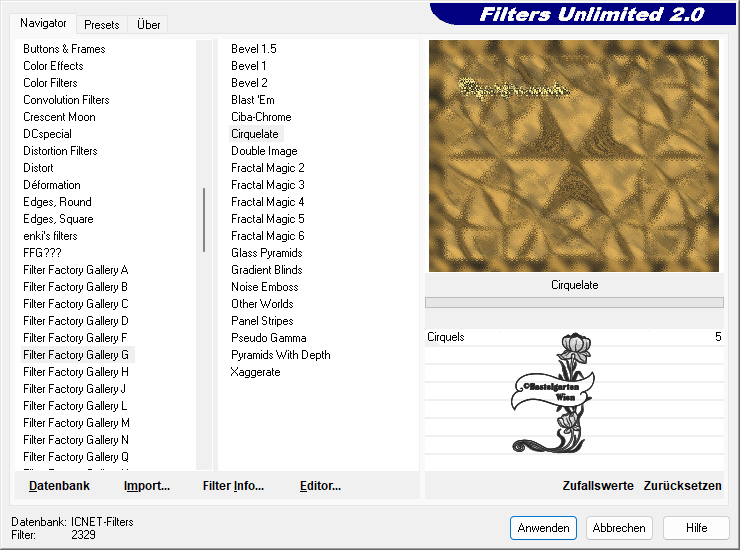Screen dimensions: 740x550
Task: Select Edges, Square category
Action: (x=58, y=219)
